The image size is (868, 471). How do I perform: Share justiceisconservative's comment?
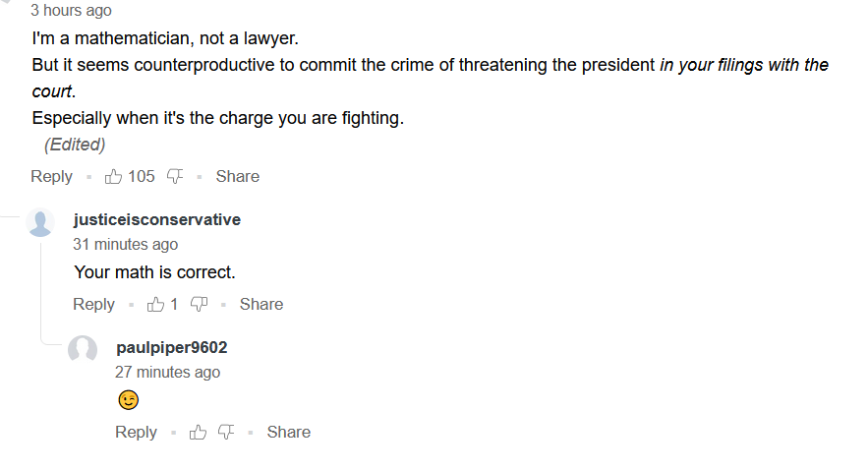[261, 305]
